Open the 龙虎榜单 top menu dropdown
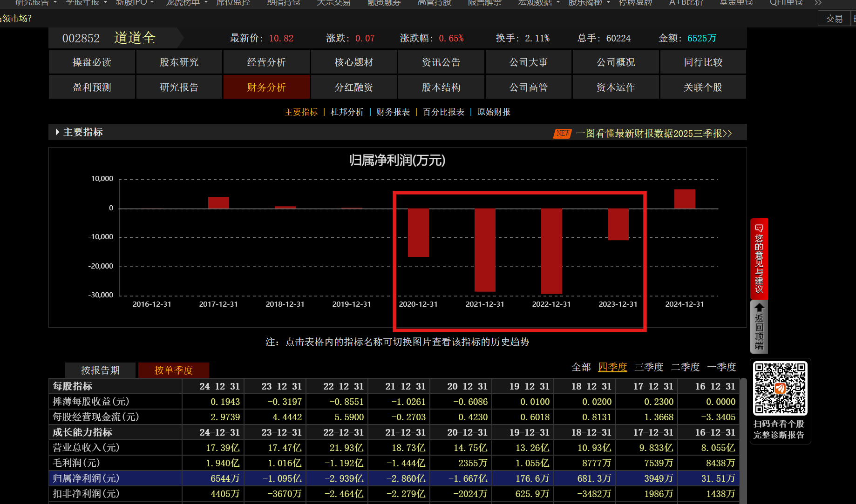 [x=187, y=3]
